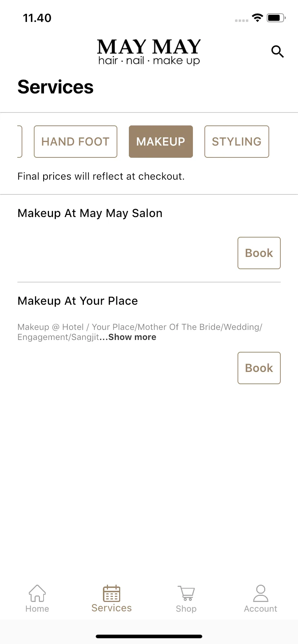The height and width of the screenshot is (644, 298).
Task: Book Makeup At May May Salon
Action: coord(259,253)
